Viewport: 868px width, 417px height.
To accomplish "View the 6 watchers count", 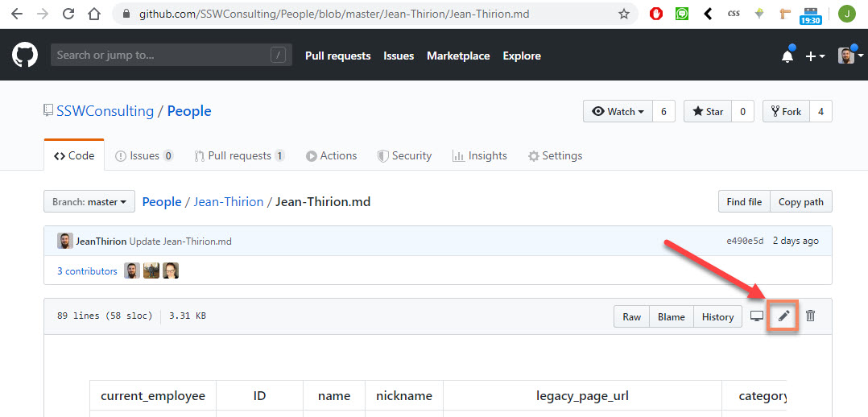I will pos(663,111).
